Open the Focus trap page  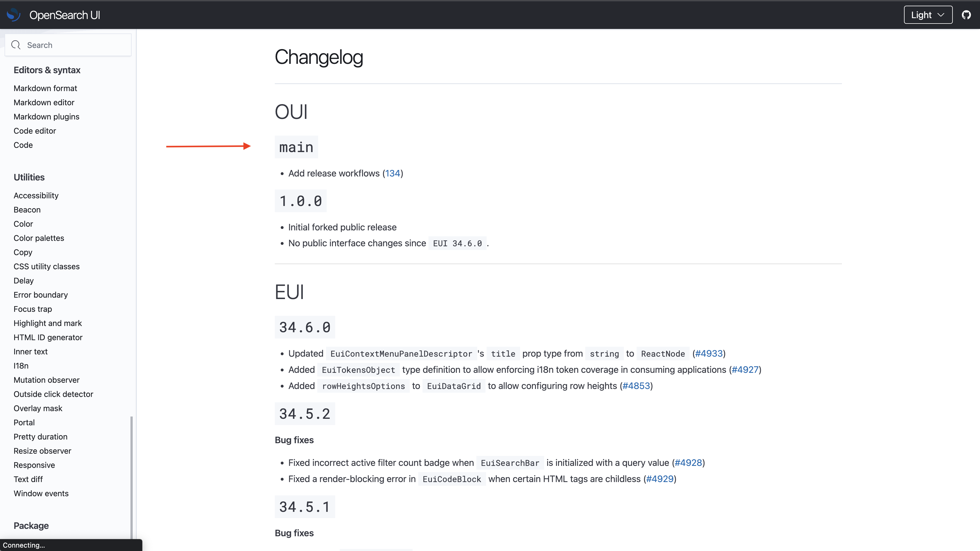pos(32,309)
